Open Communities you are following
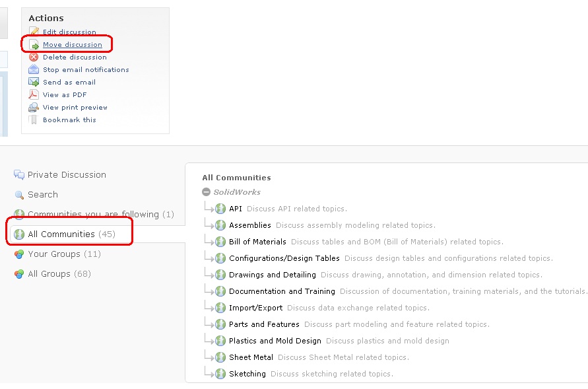 pyautogui.click(x=94, y=215)
